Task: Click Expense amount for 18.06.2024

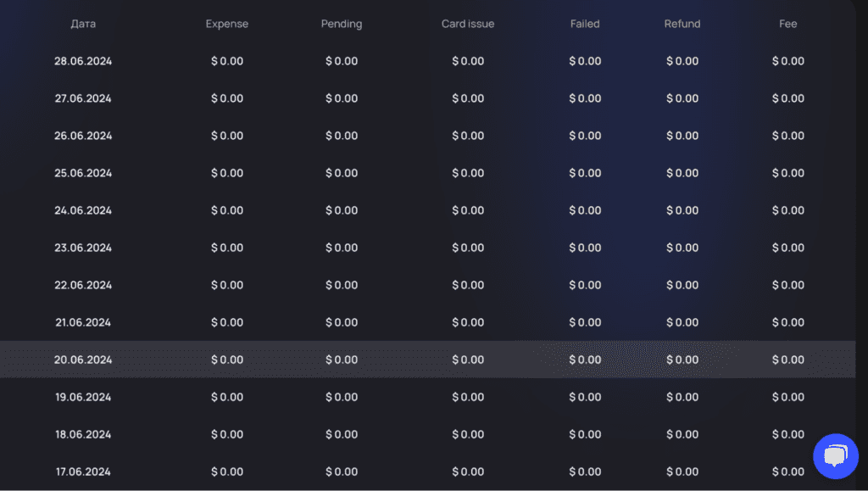Action: point(227,434)
